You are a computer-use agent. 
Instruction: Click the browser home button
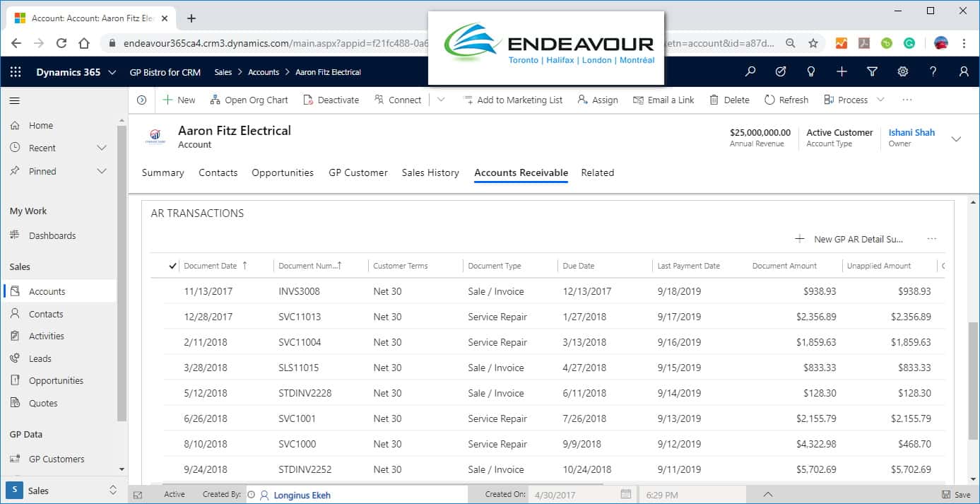click(84, 43)
